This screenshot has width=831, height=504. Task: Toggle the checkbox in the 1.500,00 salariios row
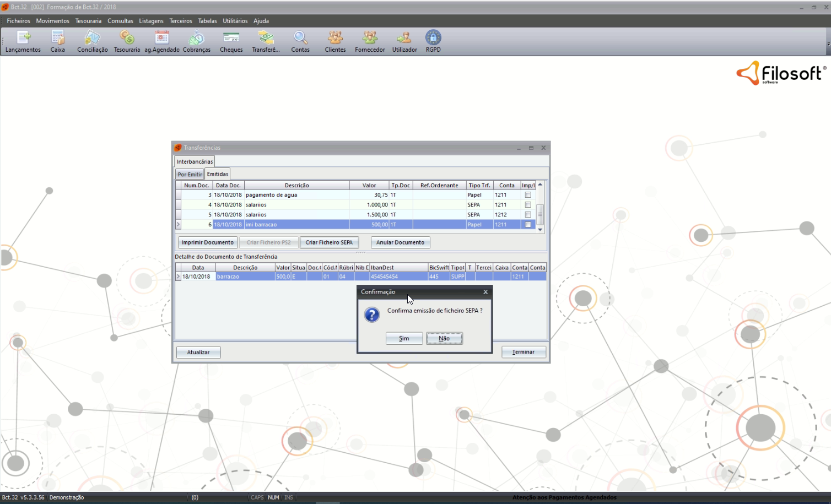click(528, 215)
